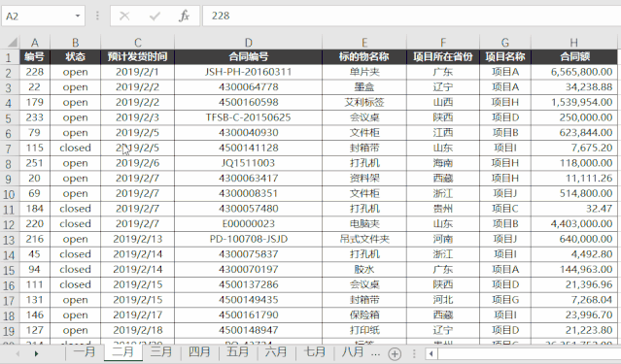The image size is (621, 364).
Task: Open the 八月 sheet tab
Action: [353, 351]
